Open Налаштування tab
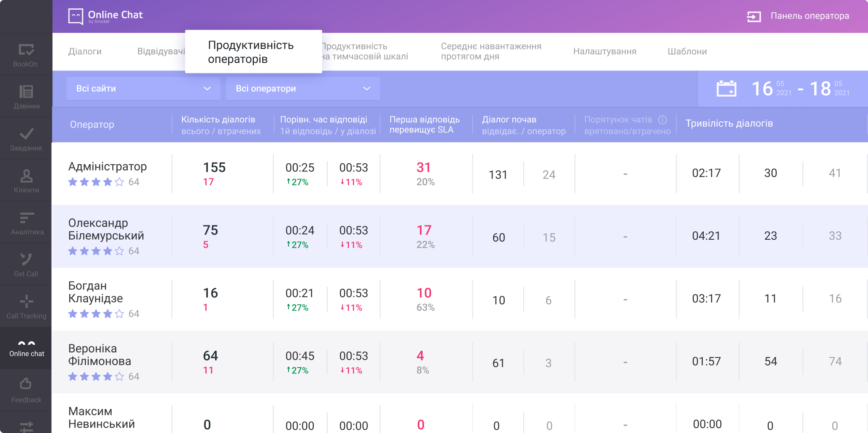Screen dimensions: 868x433 (604, 51)
